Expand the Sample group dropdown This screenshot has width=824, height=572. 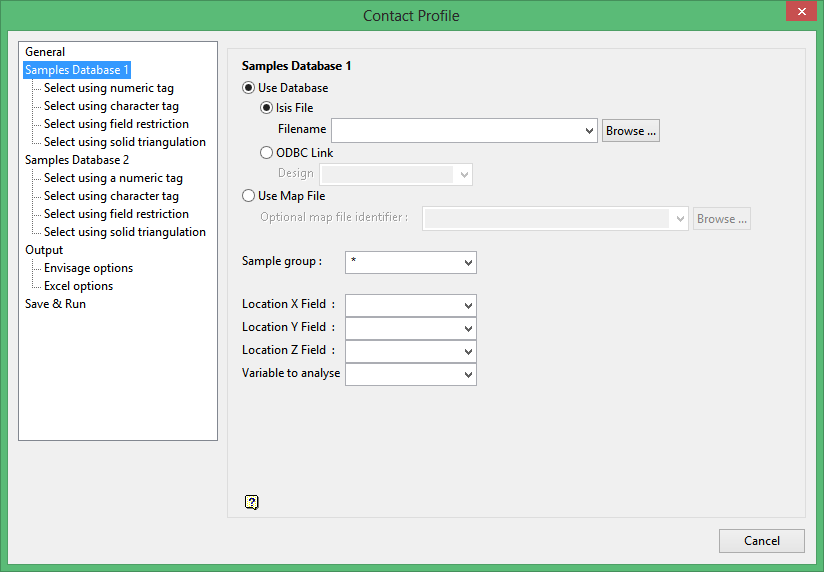tap(468, 262)
